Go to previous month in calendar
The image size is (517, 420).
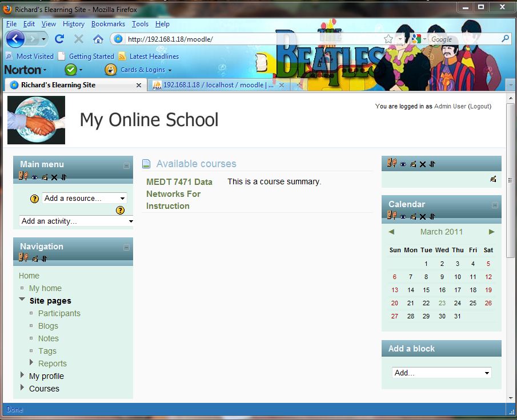pyautogui.click(x=391, y=232)
